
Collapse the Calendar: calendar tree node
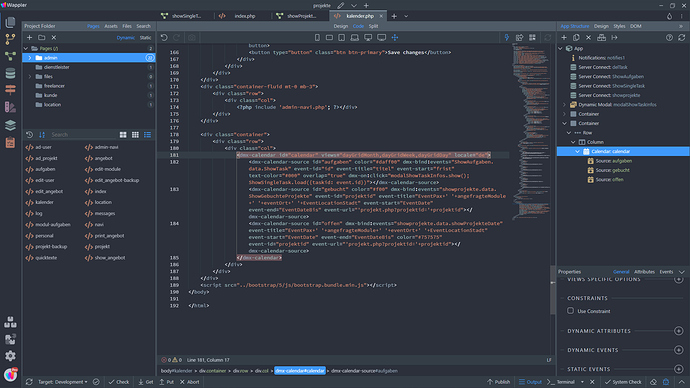coord(577,151)
